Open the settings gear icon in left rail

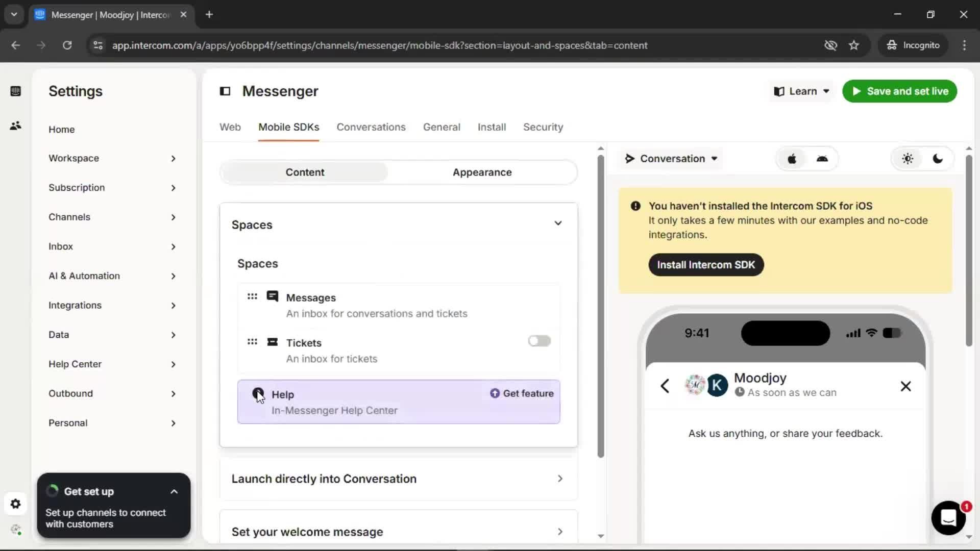[x=15, y=504]
